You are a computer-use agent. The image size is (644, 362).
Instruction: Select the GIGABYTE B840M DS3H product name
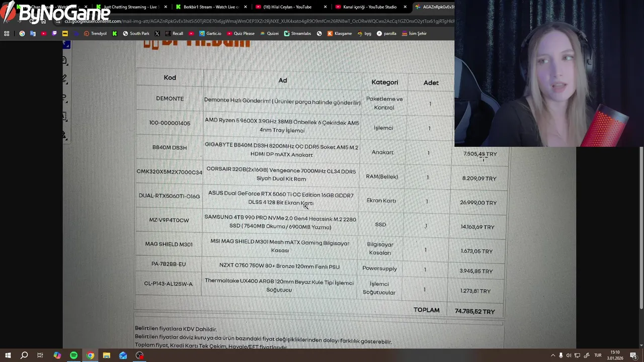[x=282, y=150]
